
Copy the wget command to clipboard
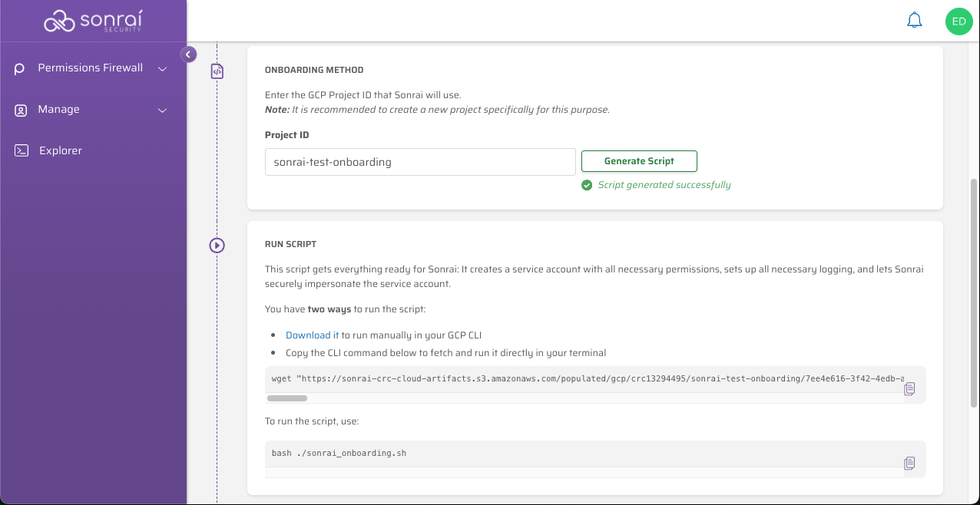pos(909,389)
